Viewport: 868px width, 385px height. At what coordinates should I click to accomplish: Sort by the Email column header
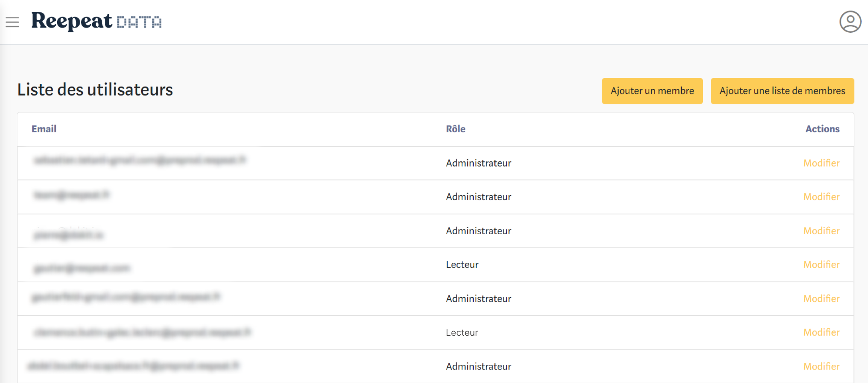coord(44,129)
